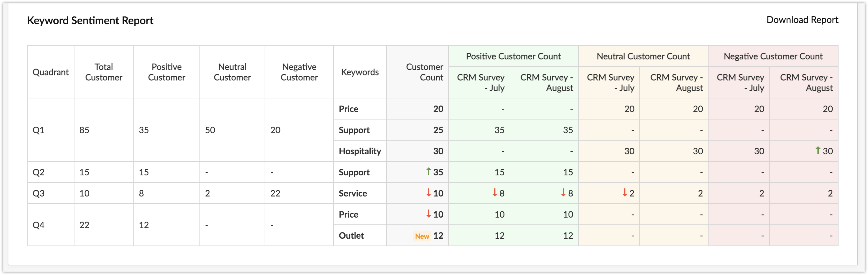Screen dimensions: 868x275
Task: Click the Download Report link
Action: [x=802, y=20]
